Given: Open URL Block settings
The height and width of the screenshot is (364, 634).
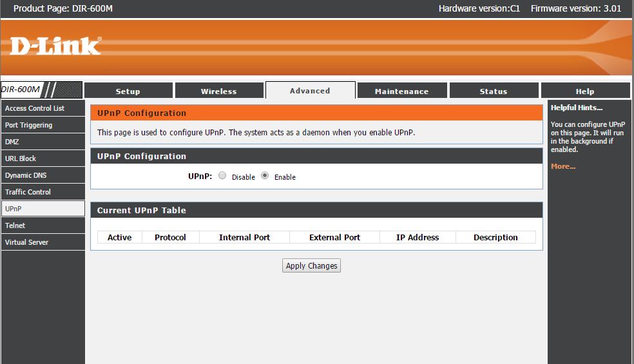Looking at the screenshot, I should click(x=43, y=158).
